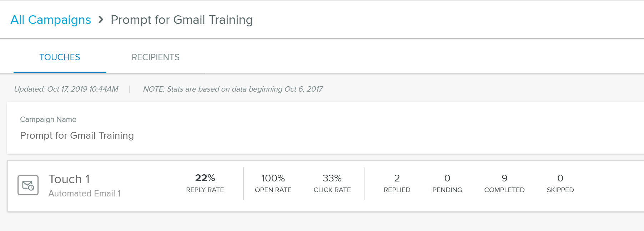Viewport: 644px width, 231px height.
Task: Switch to the RECIPIENTS tab
Action: point(156,57)
